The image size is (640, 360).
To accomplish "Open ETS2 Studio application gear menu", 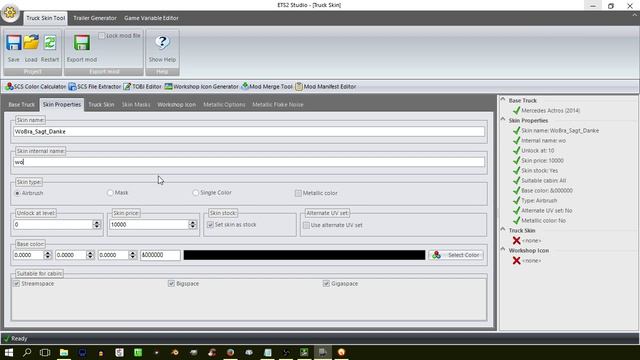I will pos(10,12).
